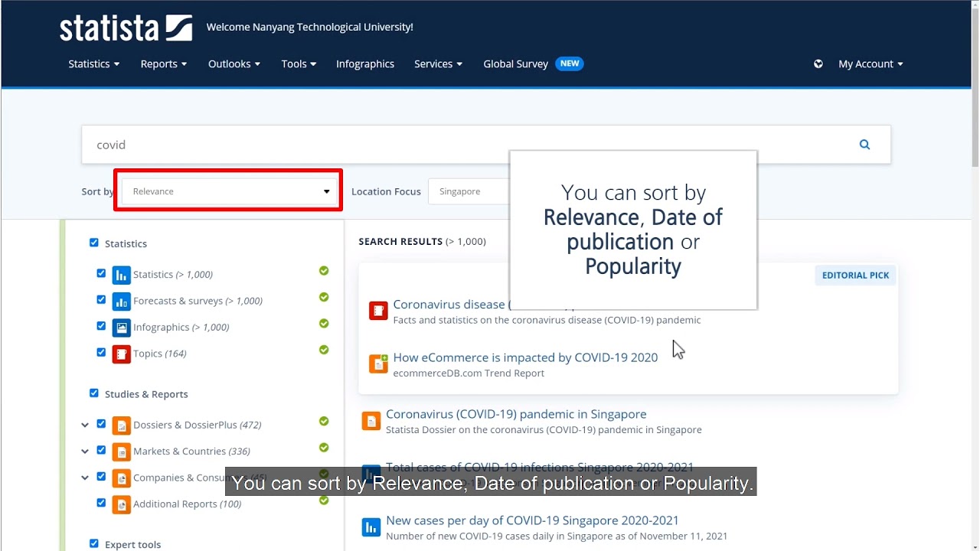Image resolution: width=980 pixels, height=551 pixels.
Task: Click green checkmark next to Topics
Action: pos(324,350)
